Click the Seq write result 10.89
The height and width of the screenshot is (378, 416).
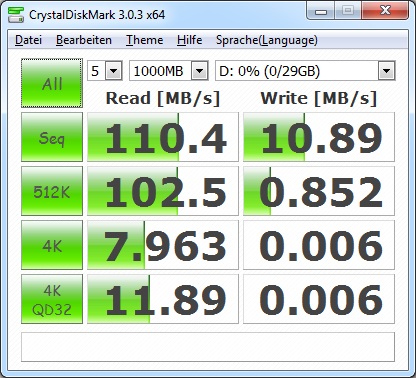[x=319, y=137]
